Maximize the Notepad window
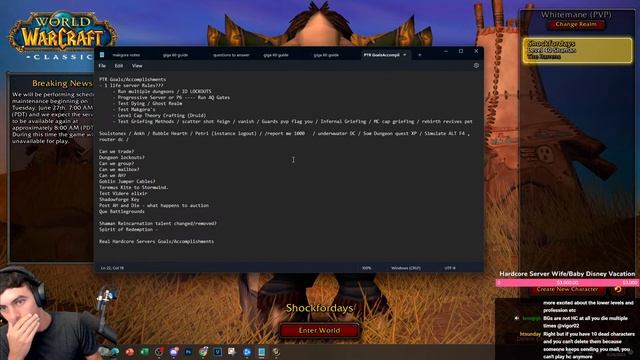The image size is (640, 360). (x=461, y=51)
